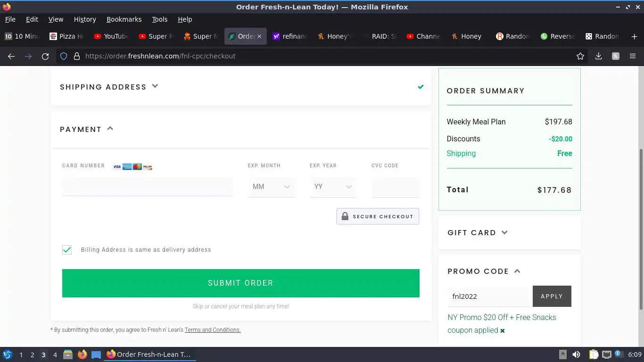Remove the applied promo coupon
This screenshot has width=644, height=362.
[503, 331]
